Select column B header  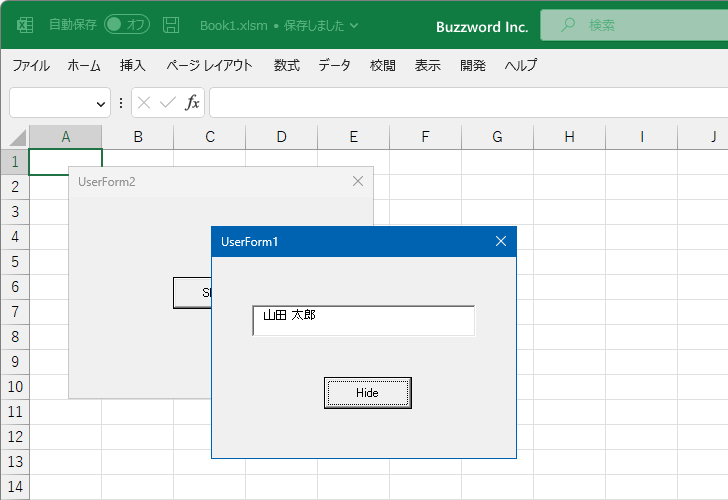138,137
